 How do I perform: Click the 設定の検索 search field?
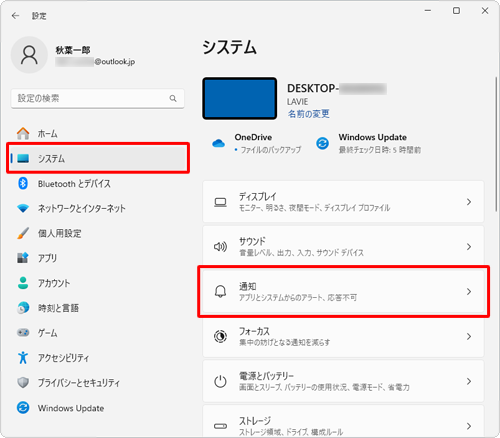click(98, 98)
